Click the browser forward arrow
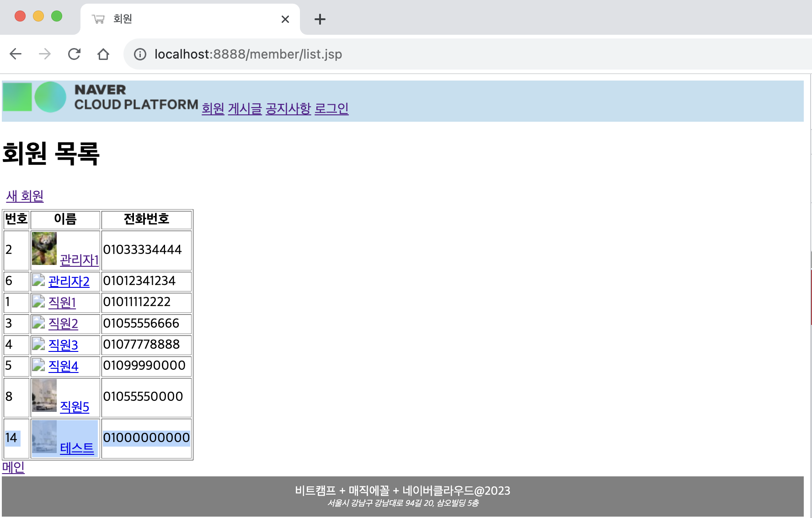The width and height of the screenshot is (812, 518). point(45,54)
